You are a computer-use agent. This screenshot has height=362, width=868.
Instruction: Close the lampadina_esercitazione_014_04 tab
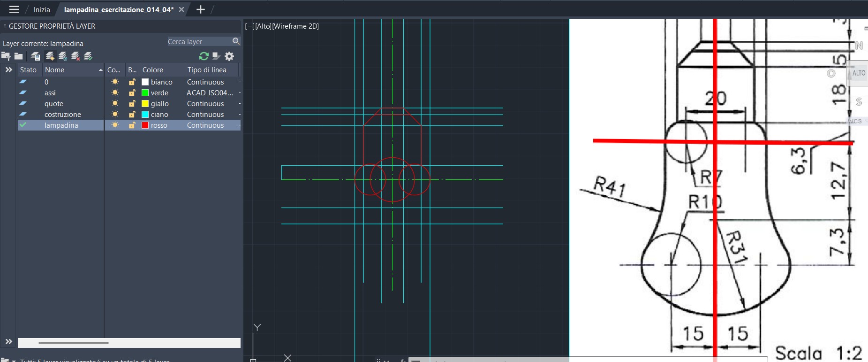coord(181,9)
